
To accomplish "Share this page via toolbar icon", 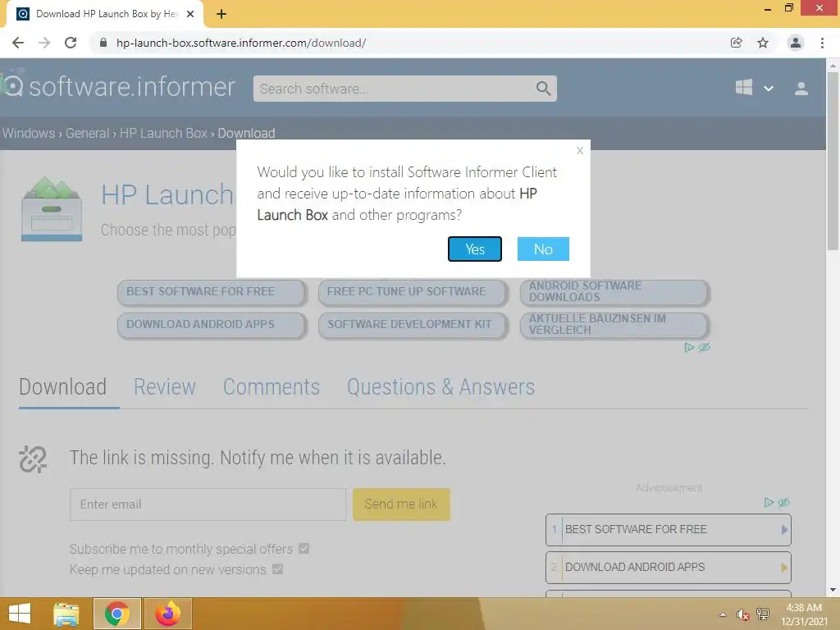I will (736, 43).
